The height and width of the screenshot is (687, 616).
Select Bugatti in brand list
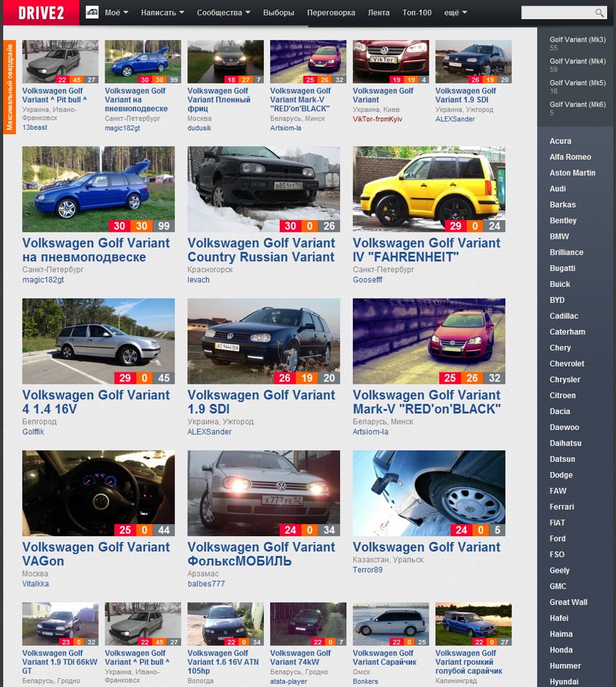pyautogui.click(x=562, y=268)
